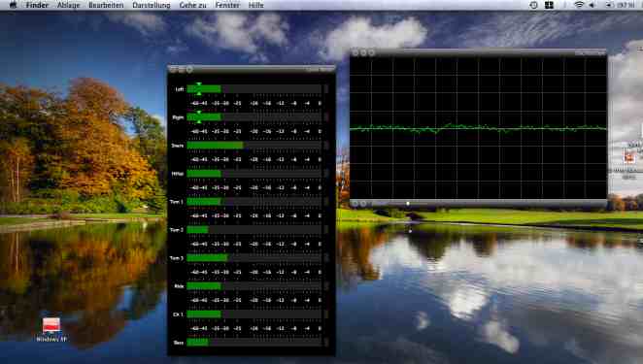Open the Gehe zu menu
Screen dimensions: 643x364
[192, 5]
